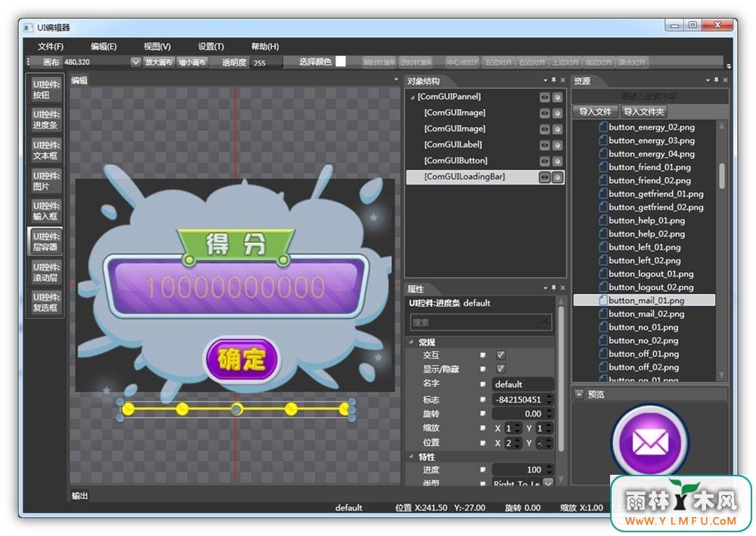
Task: Click the 导入文件 import file button
Action: tap(595, 112)
